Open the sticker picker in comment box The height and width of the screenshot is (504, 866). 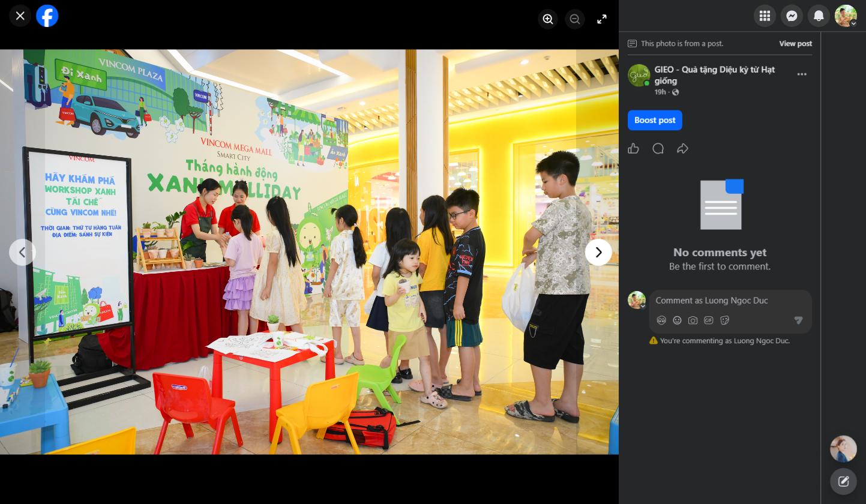pyautogui.click(x=724, y=320)
